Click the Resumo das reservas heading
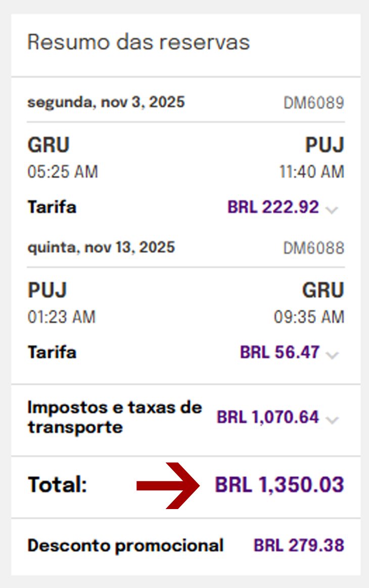 click(139, 42)
